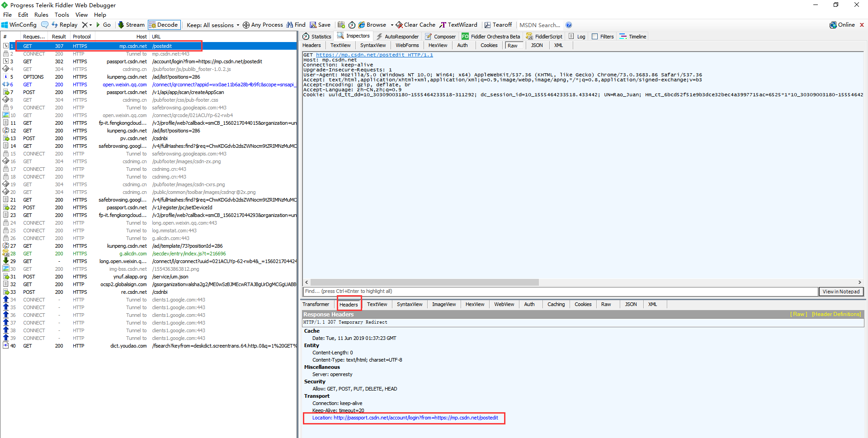
Task: Open the File menu
Action: coord(7,14)
